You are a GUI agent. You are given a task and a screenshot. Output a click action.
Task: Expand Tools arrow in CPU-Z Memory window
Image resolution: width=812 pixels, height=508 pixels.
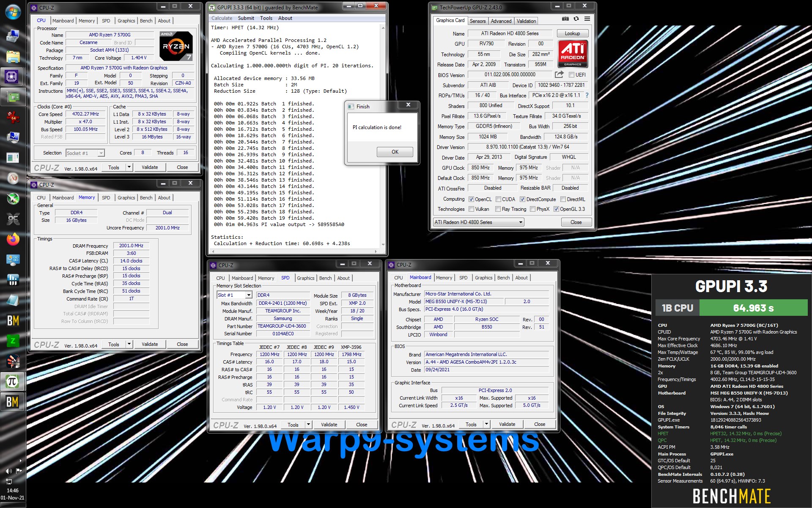click(x=129, y=344)
